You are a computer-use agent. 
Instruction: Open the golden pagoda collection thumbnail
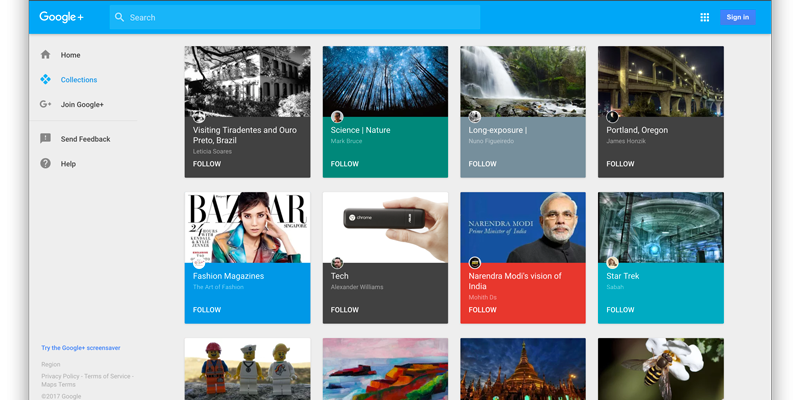click(x=523, y=369)
